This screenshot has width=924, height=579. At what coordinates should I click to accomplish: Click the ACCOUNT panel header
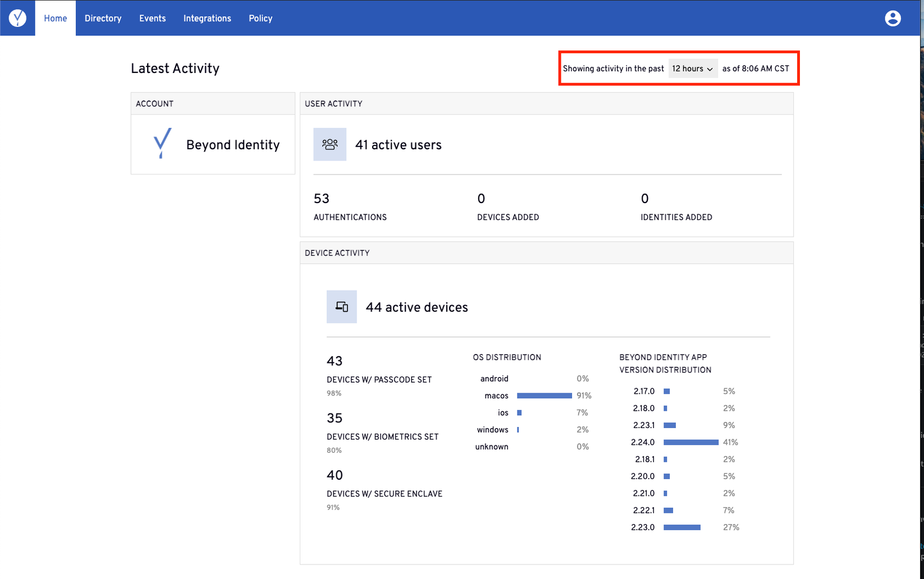(x=213, y=104)
